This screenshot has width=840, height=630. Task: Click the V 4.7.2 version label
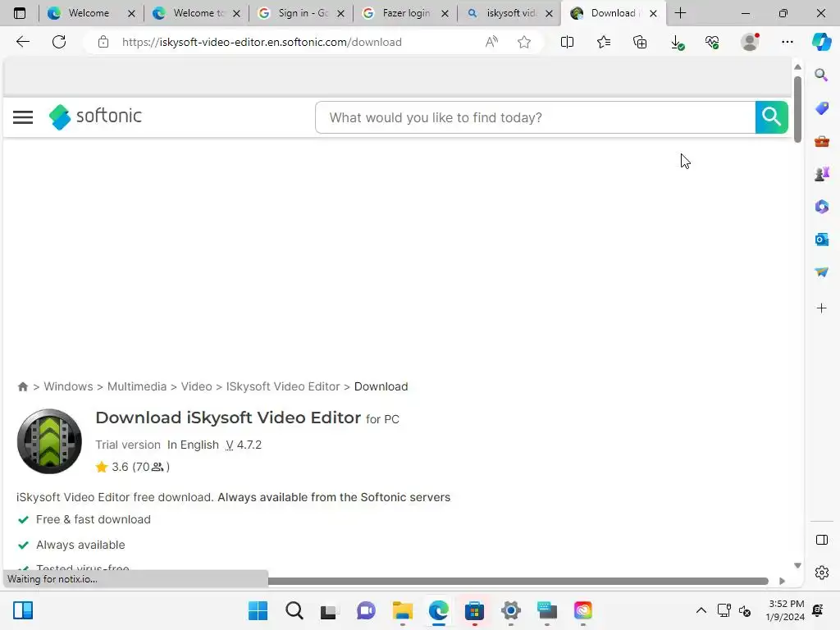tap(243, 445)
